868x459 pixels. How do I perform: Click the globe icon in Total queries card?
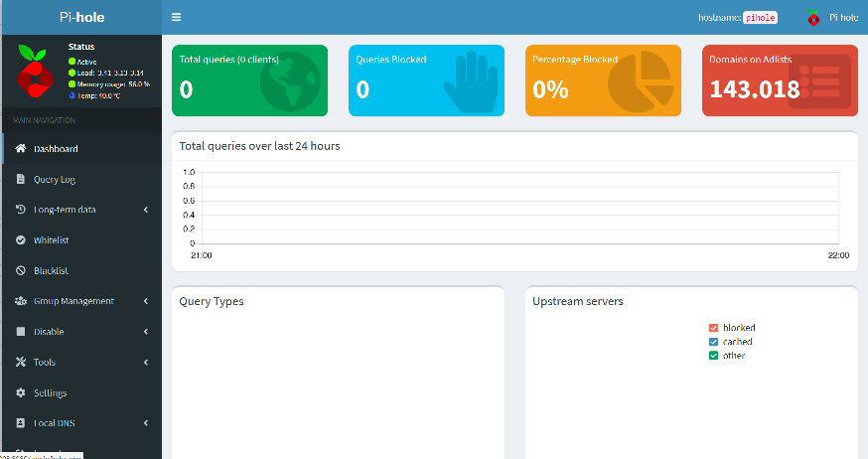click(290, 81)
